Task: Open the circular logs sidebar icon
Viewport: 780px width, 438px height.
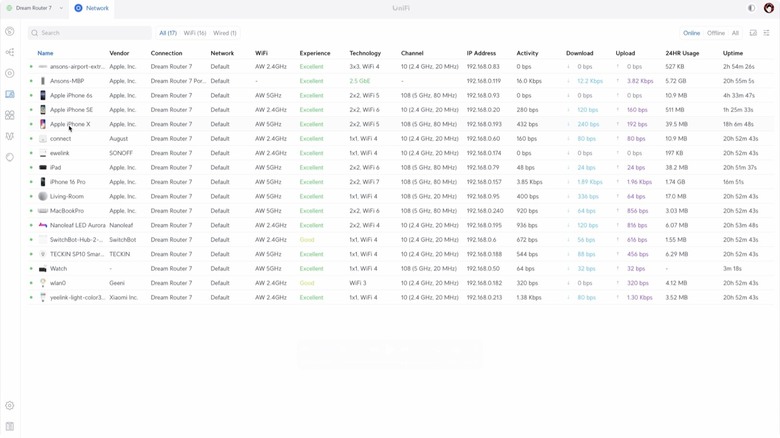Action: (9, 157)
